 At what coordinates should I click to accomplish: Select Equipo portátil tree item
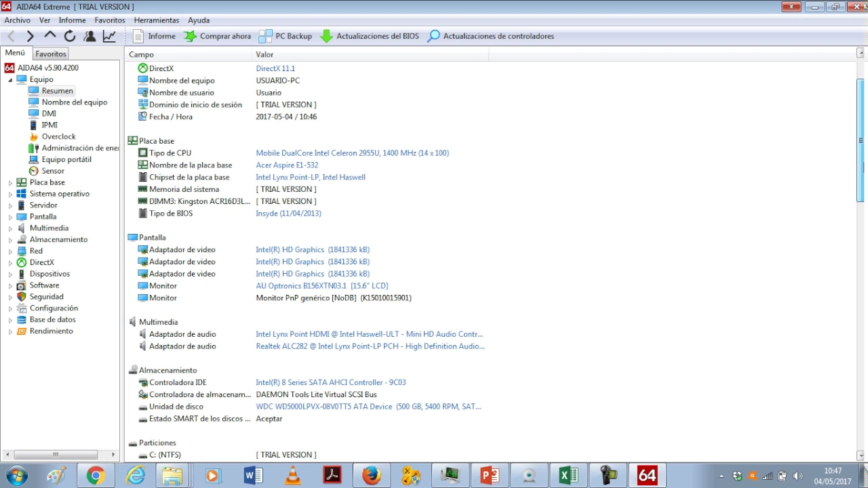(66, 160)
